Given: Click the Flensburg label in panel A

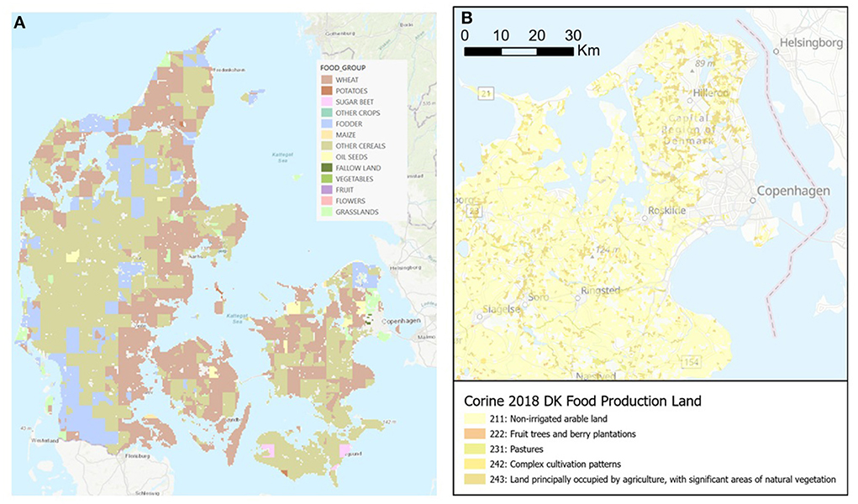Looking at the screenshot, I should (138, 455).
